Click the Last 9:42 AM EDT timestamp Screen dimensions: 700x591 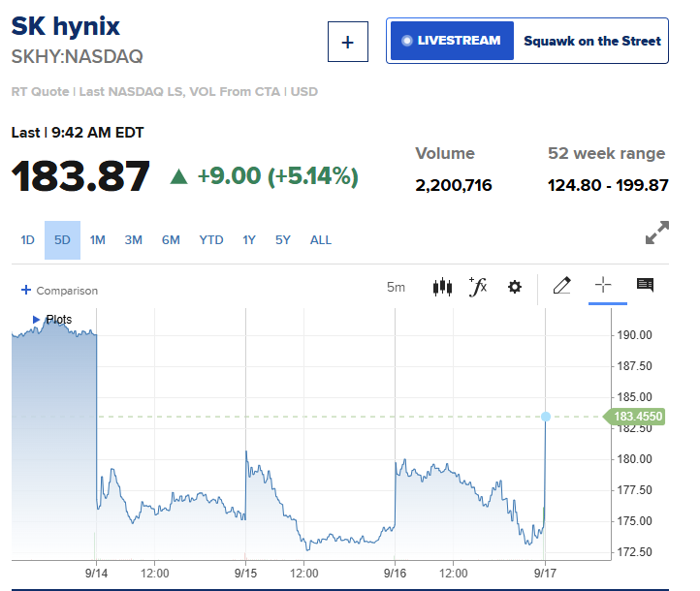pos(78,133)
